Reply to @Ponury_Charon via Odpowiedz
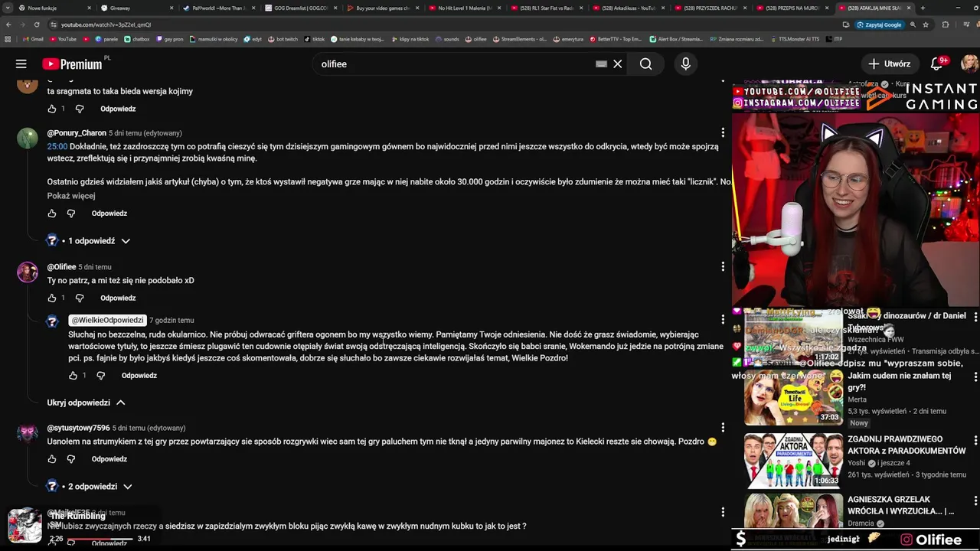The image size is (980, 551). 109,214
